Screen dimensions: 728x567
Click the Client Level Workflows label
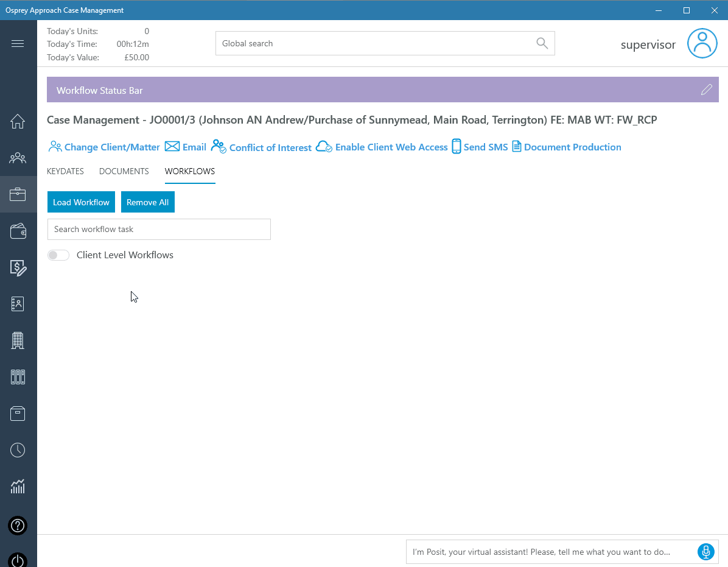point(125,255)
